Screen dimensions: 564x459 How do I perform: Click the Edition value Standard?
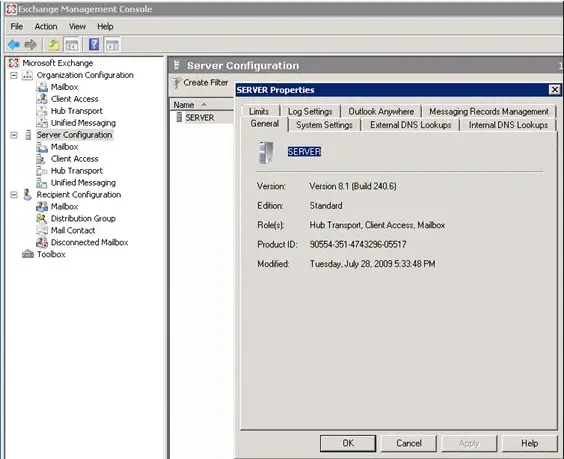pos(326,206)
